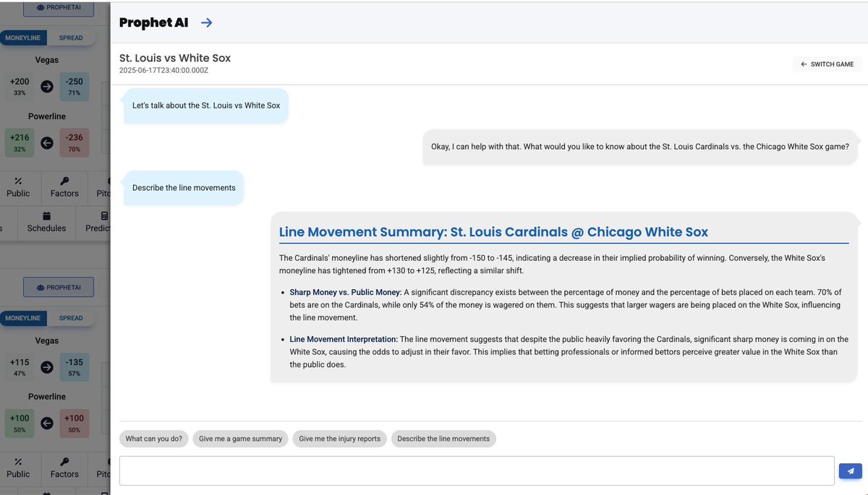Viewport: 868px width, 495px height.
Task: Send the chat message with paper-plane button
Action: [x=851, y=471]
